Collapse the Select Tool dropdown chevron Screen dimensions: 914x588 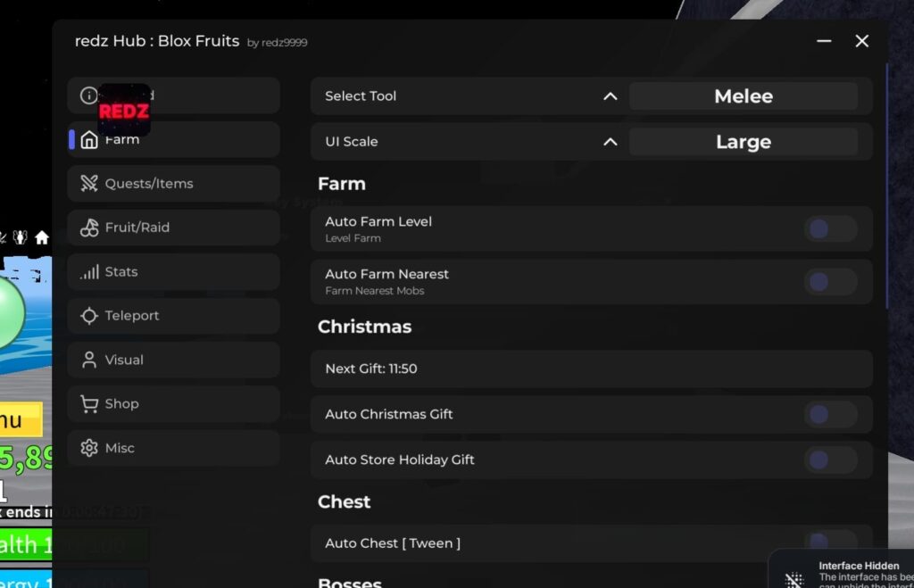click(611, 95)
